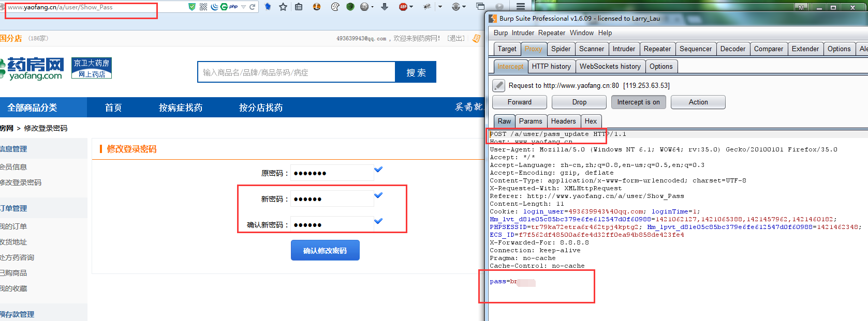Image resolution: width=868 pixels, height=321 pixels.
Task: Open the Decoder tab
Action: click(x=733, y=49)
